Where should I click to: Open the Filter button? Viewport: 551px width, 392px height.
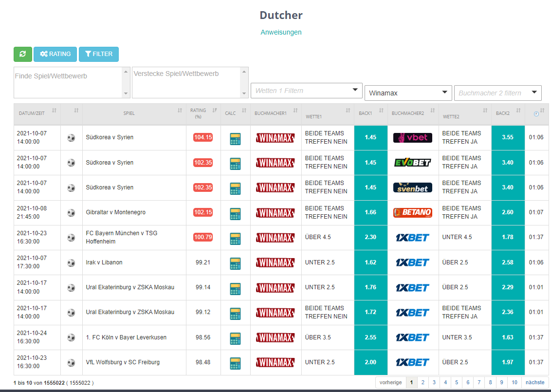pos(99,54)
